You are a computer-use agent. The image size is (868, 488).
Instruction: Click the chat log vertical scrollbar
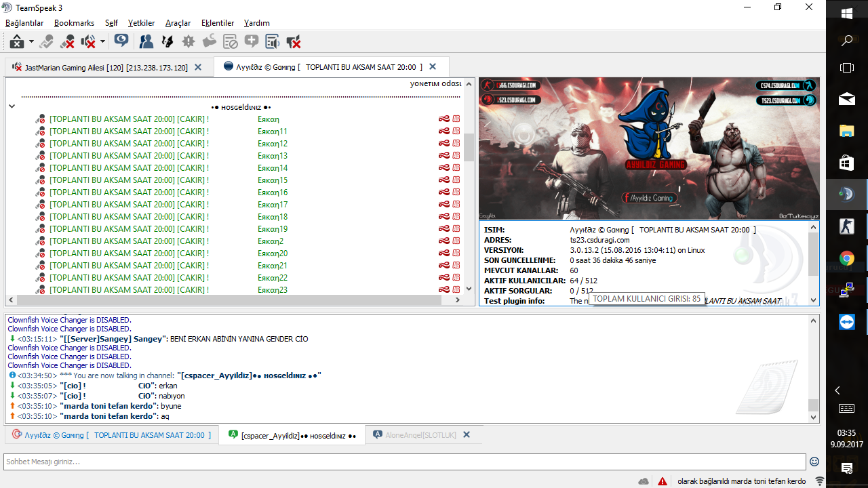(x=813, y=405)
